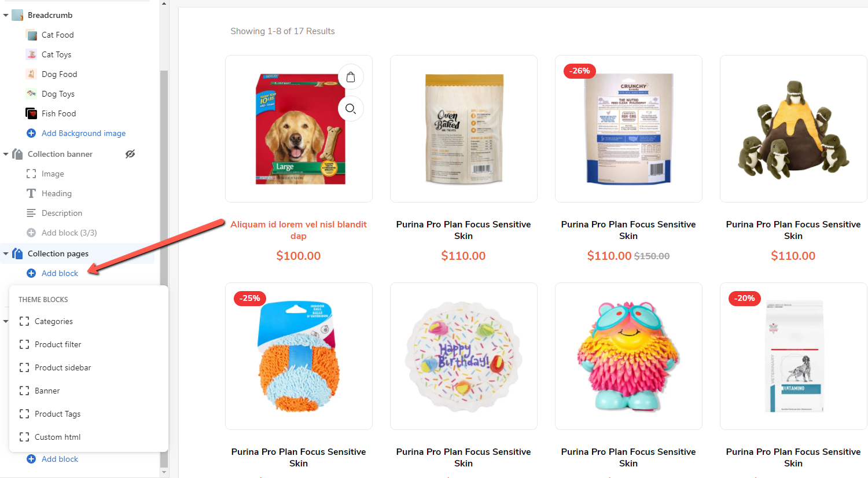Click the Collection pages section icon
Viewport: 868px width, 478px height.
17,253
